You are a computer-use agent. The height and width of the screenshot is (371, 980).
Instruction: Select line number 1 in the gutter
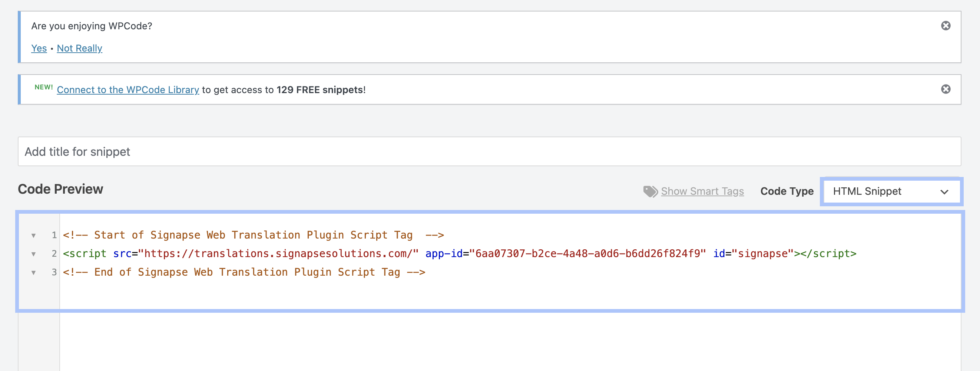coord(54,235)
